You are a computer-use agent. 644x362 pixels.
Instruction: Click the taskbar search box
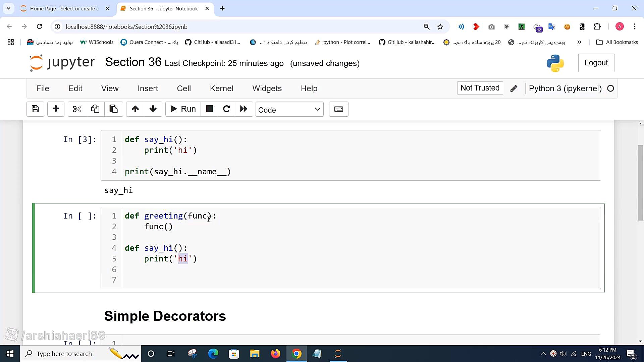(80, 354)
